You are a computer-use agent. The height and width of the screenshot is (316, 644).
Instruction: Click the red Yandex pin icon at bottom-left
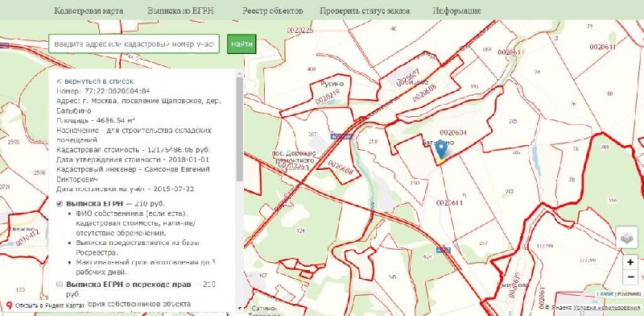click(10, 306)
